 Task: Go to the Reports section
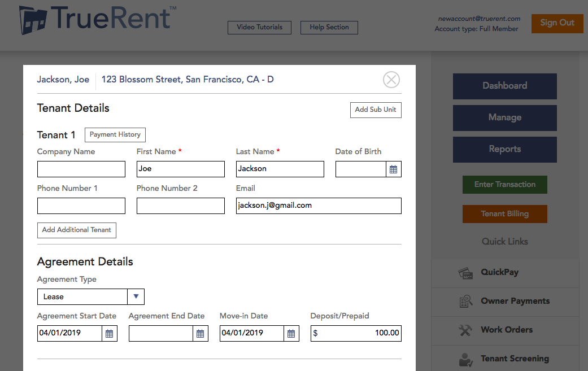[x=504, y=150]
